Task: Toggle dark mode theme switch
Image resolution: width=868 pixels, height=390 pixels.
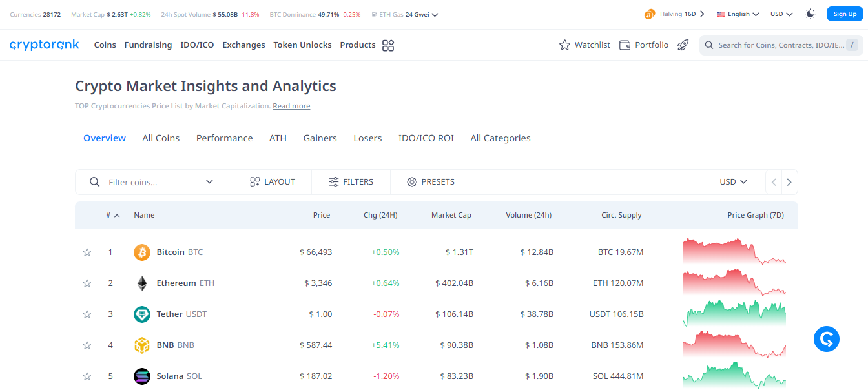Action: pyautogui.click(x=811, y=14)
